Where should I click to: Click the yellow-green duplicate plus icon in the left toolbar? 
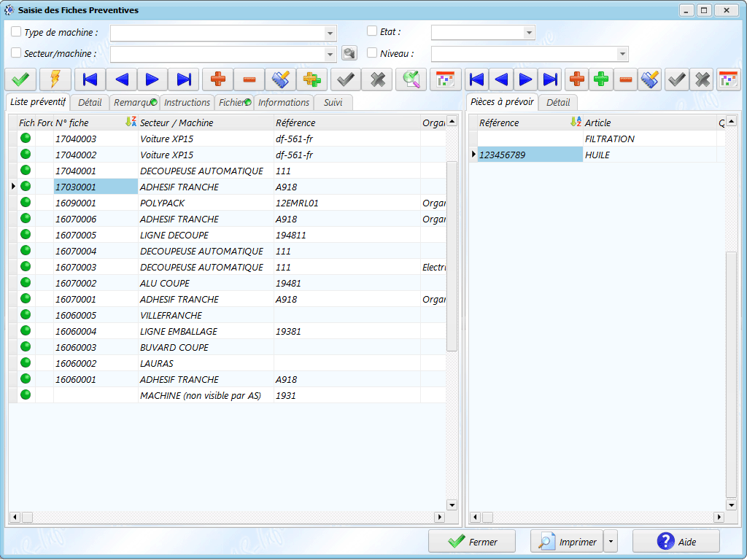coord(311,79)
